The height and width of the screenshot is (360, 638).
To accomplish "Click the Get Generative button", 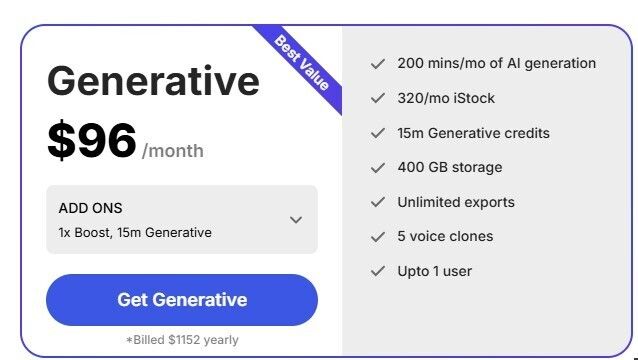I will click(182, 300).
